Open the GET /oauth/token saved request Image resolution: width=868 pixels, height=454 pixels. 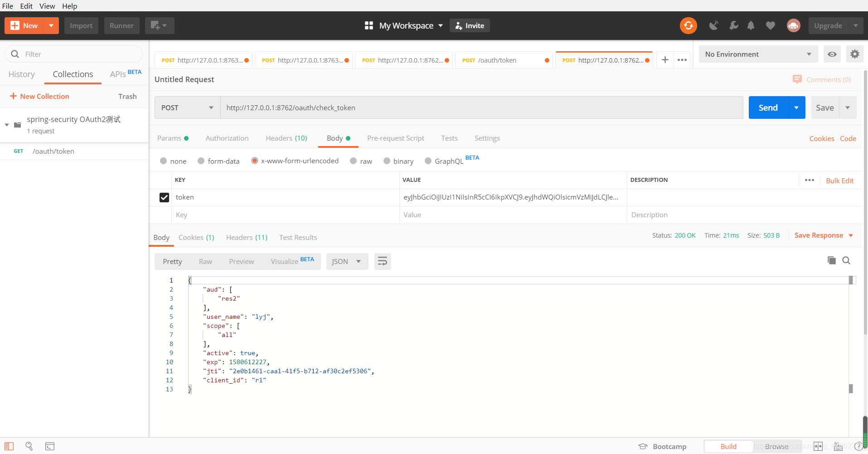[74, 151]
